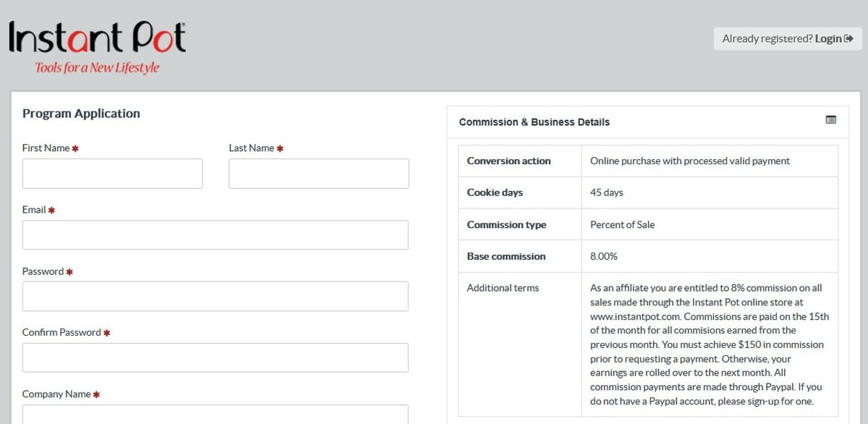Click the Already registered? Login button
The width and height of the screenshot is (868, 424).
[788, 39]
